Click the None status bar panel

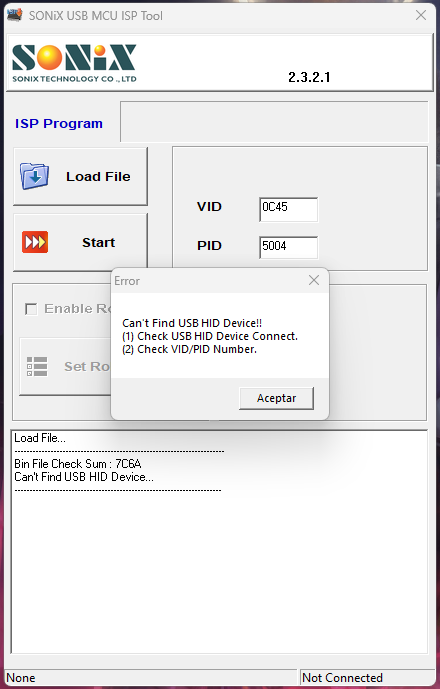click(x=151, y=678)
